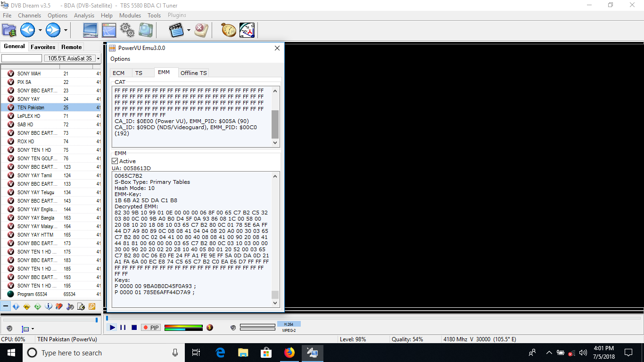Open File Explorer from the taskbar
The width and height of the screenshot is (644, 362).
click(243, 353)
